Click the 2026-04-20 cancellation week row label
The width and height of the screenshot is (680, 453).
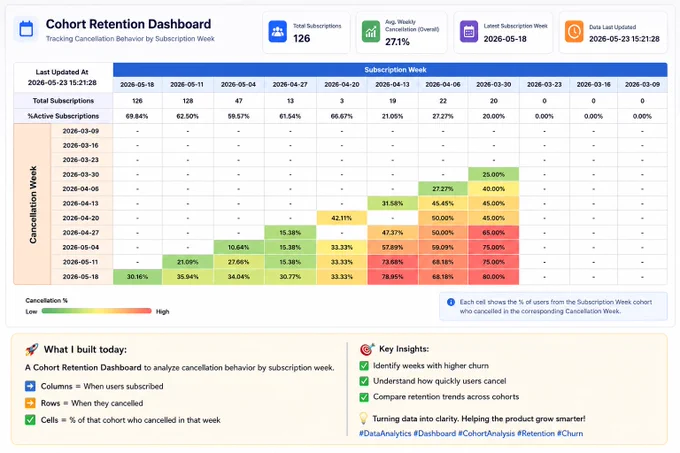coord(81,218)
